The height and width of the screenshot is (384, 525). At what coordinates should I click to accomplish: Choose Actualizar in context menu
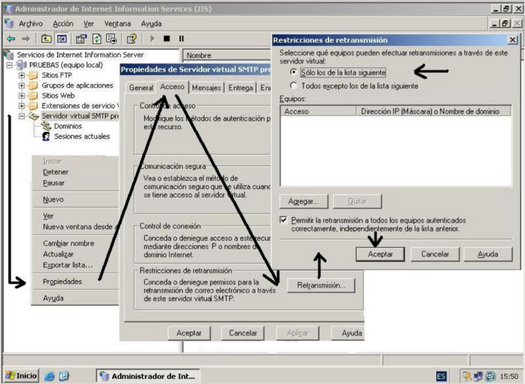(58, 254)
